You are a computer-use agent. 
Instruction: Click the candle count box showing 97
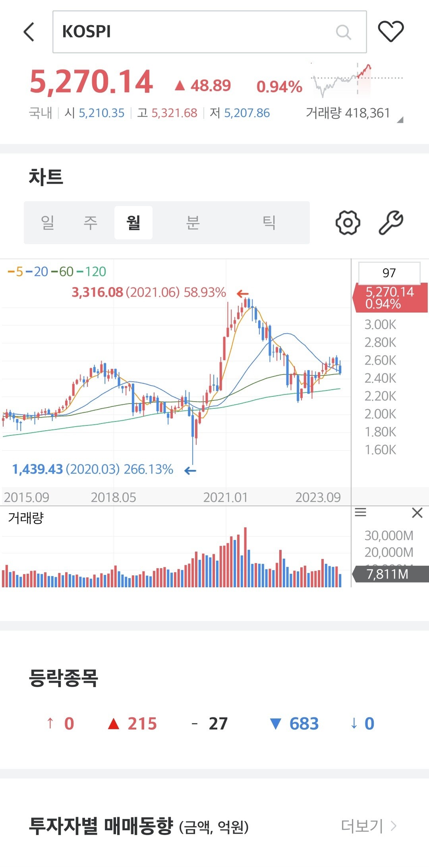[389, 273]
